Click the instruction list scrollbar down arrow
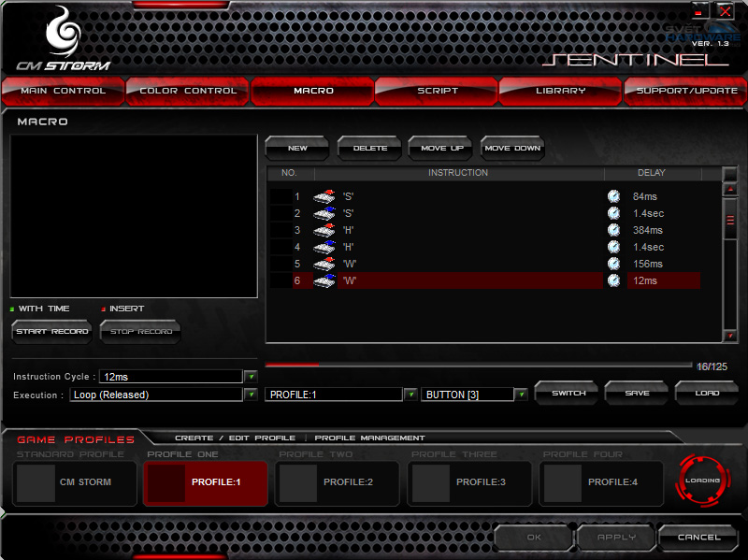 (730, 336)
